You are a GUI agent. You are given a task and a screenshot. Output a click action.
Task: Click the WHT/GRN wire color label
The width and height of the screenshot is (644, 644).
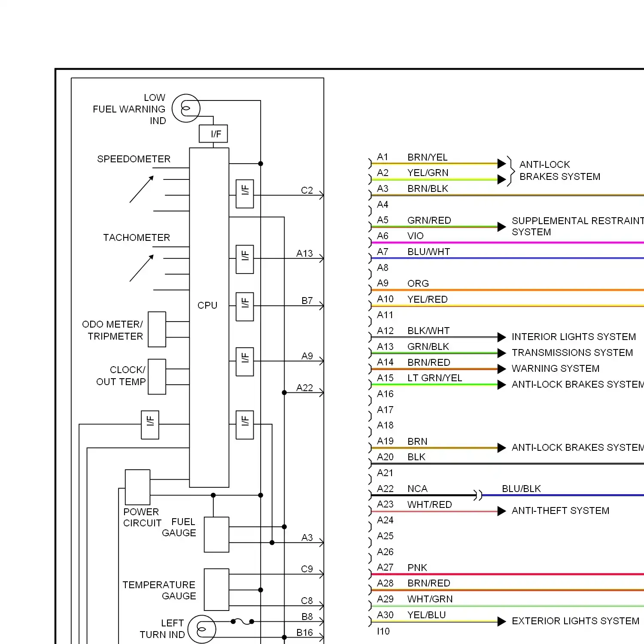pos(430,599)
